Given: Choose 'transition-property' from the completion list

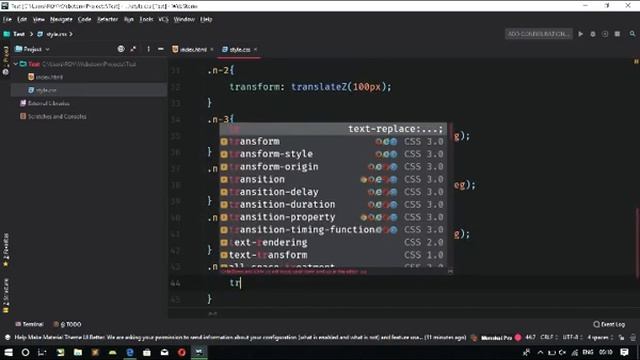Looking at the screenshot, I should (333, 217).
